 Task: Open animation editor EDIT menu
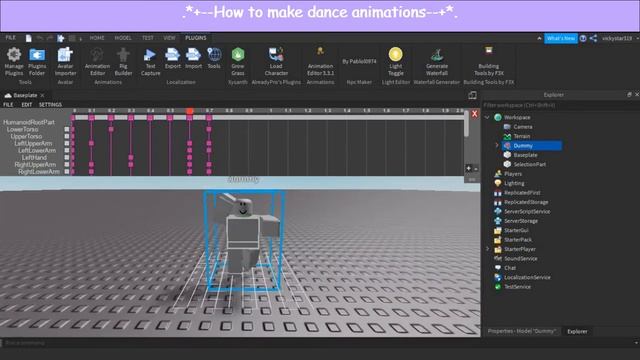pos(27,105)
